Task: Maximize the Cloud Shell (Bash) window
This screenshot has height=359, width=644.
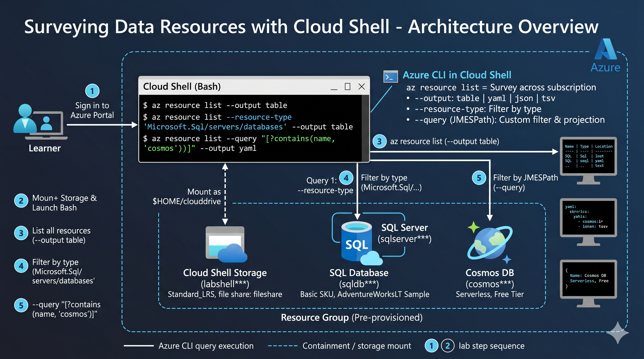Action: (x=348, y=87)
